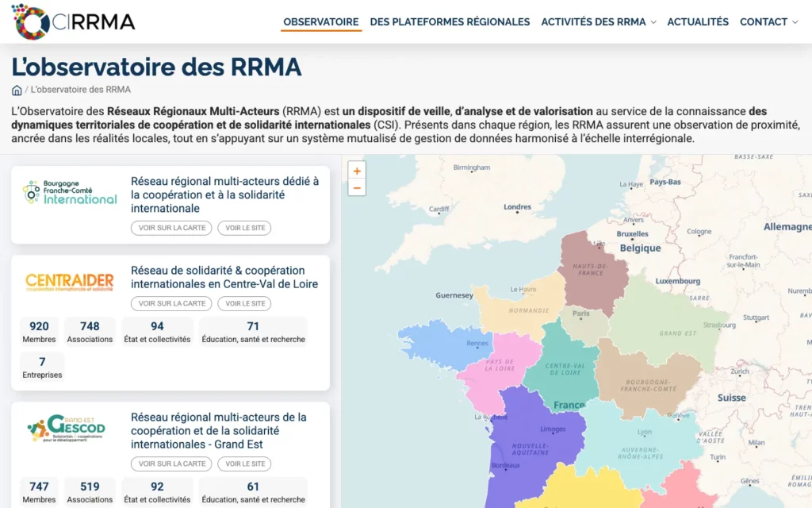The image size is (812, 508).
Task: Click the Centraider "920 Membres" statistic
Action: click(x=39, y=332)
